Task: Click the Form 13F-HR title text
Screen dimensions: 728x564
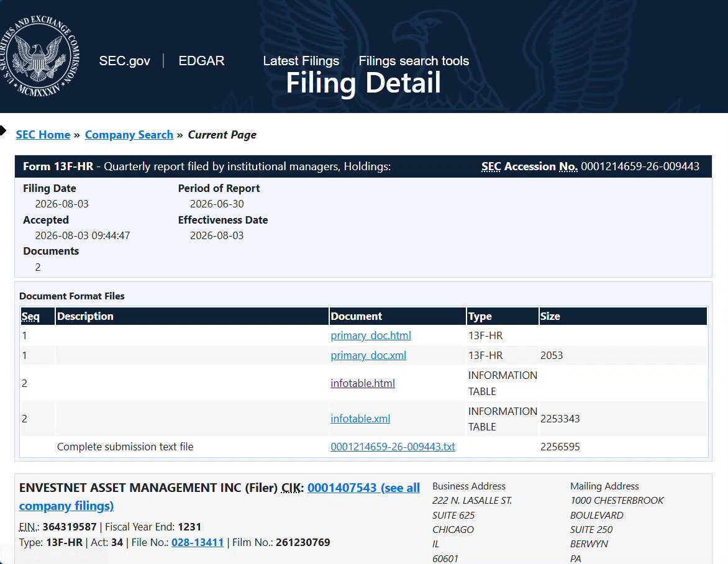Action: coord(58,166)
